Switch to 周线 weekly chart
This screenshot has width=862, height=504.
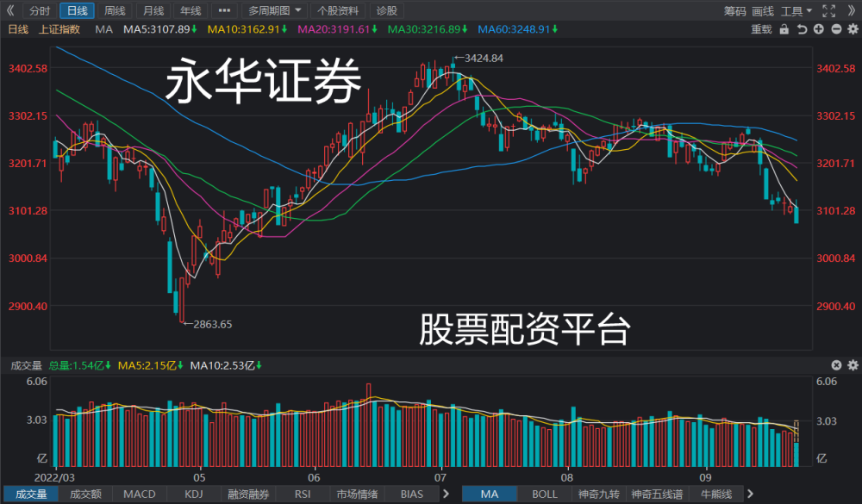[115, 10]
